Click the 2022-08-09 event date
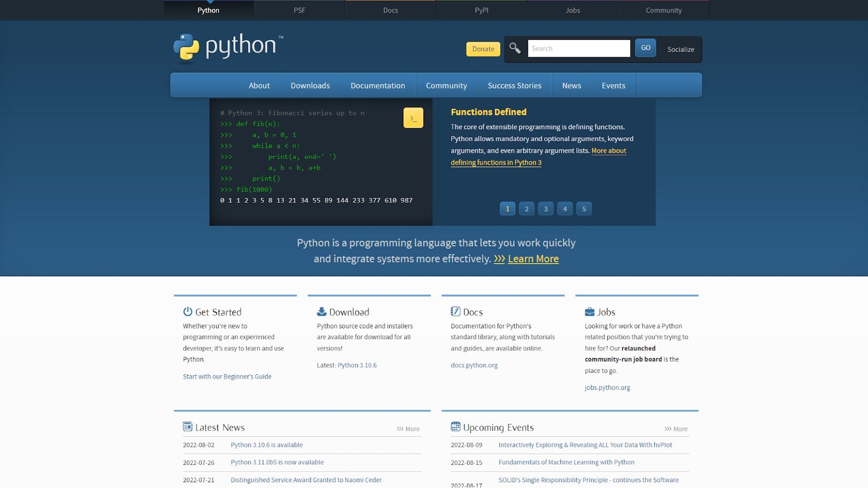This screenshot has height=488, width=868. click(x=466, y=445)
